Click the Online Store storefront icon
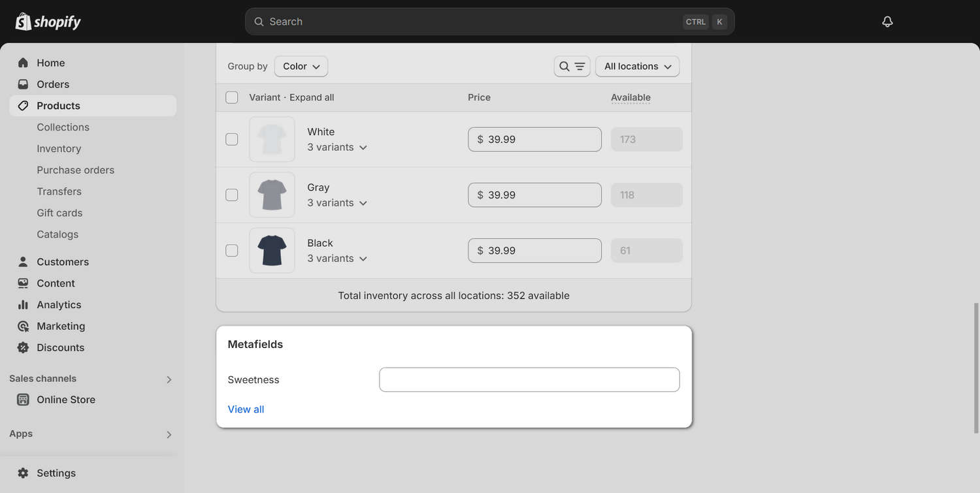 23,400
